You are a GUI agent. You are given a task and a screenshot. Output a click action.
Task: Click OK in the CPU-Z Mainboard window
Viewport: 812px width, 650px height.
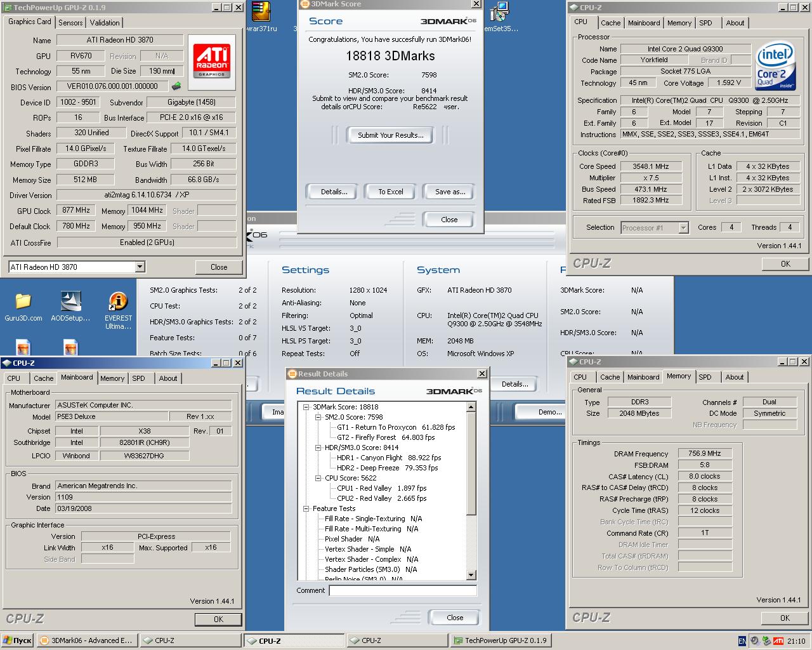click(218, 619)
